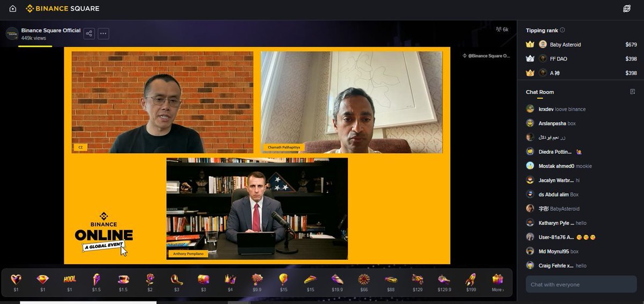Screen dimensions: 644x304
Task: Send the $1 diamond gift
Action: coord(42,282)
